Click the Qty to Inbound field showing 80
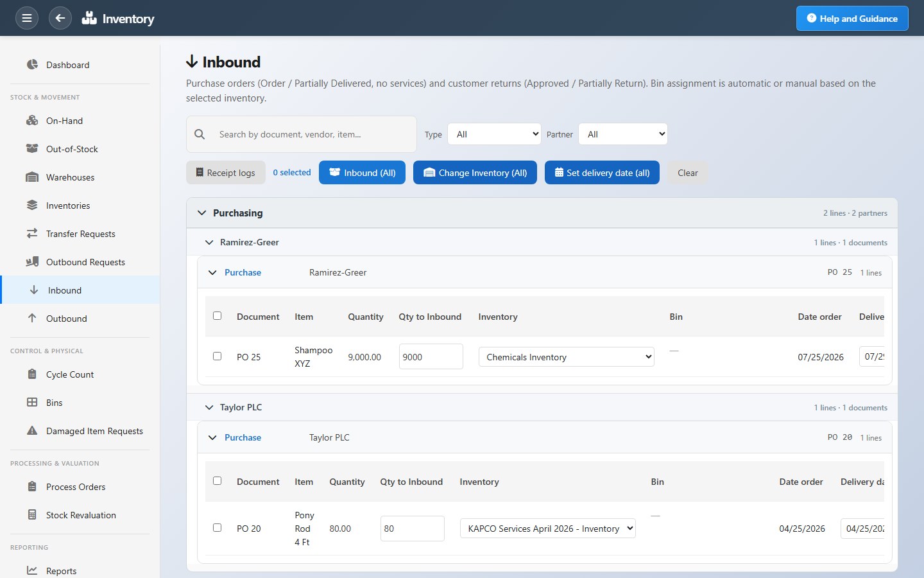The image size is (924, 578). [x=413, y=529]
